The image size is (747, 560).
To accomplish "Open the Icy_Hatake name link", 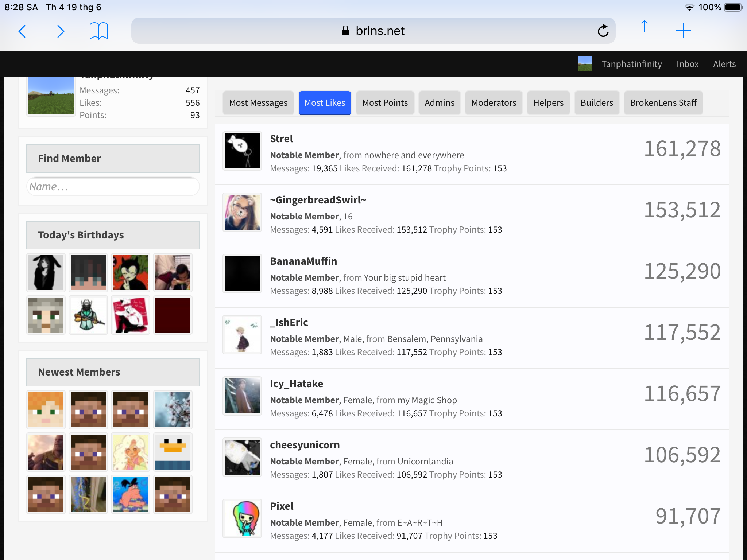I will (x=297, y=384).
